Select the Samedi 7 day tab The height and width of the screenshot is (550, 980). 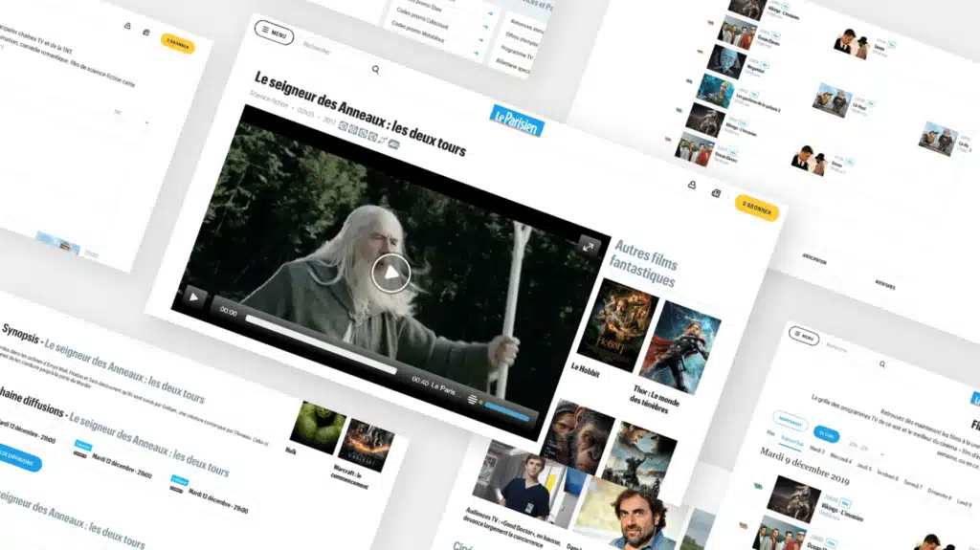(912, 484)
